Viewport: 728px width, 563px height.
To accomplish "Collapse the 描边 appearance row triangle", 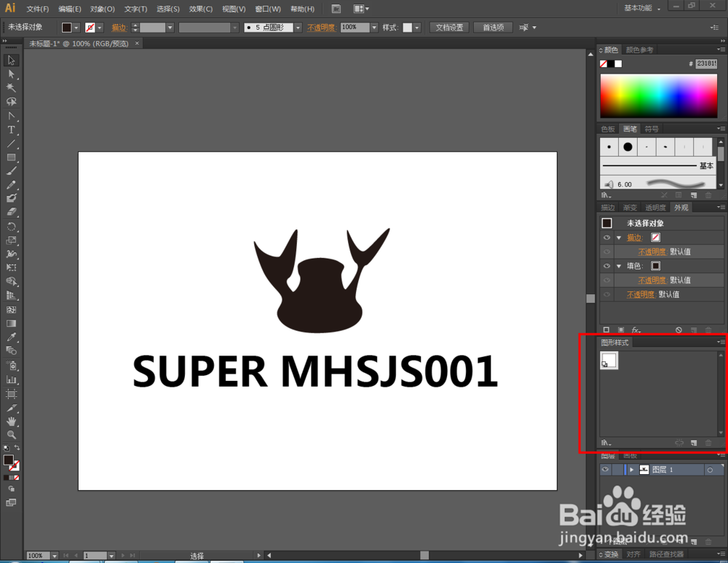I will tap(619, 238).
